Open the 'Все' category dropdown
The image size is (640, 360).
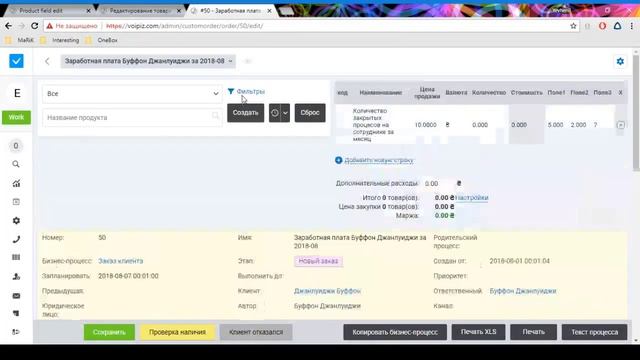132,93
